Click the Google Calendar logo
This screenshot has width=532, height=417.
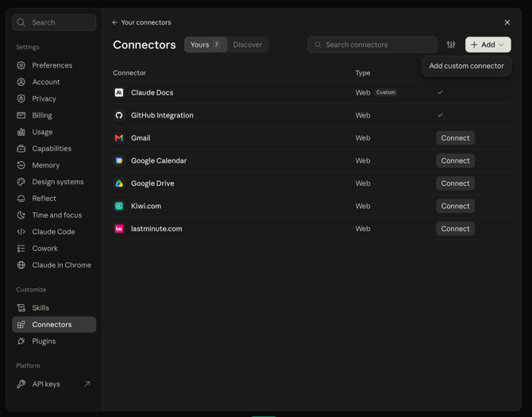point(119,160)
